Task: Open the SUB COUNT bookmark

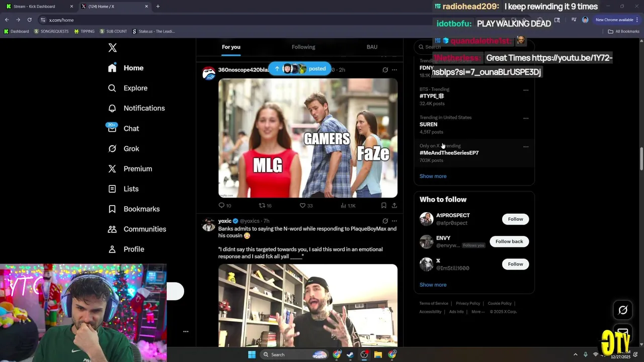Action: tap(113, 31)
